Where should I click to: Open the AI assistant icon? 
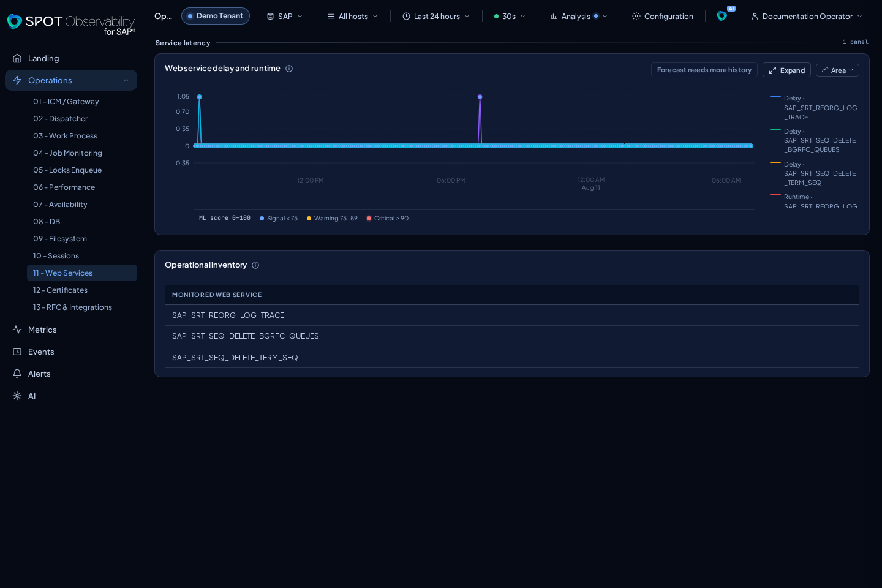(x=722, y=16)
